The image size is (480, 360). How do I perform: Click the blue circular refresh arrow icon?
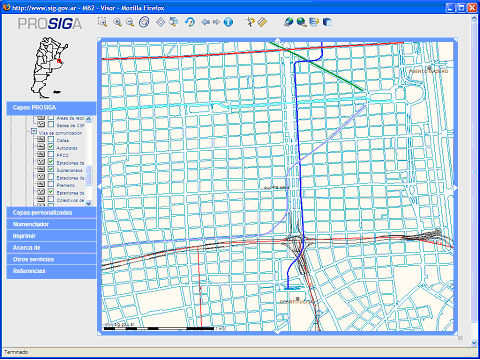click(190, 22)
